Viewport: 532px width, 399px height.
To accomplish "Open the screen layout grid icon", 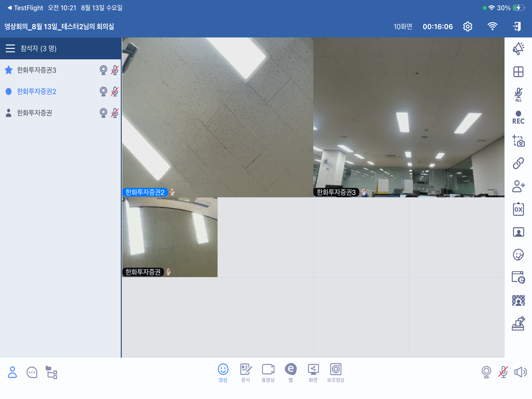I will 518,72.
